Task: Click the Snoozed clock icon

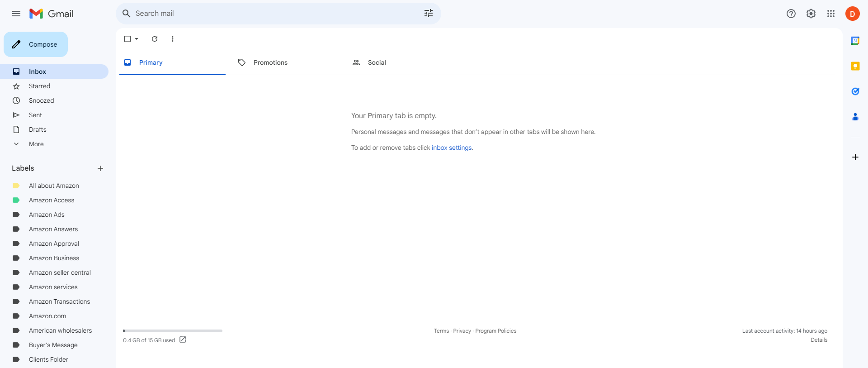Action: [x=16, y=100]
